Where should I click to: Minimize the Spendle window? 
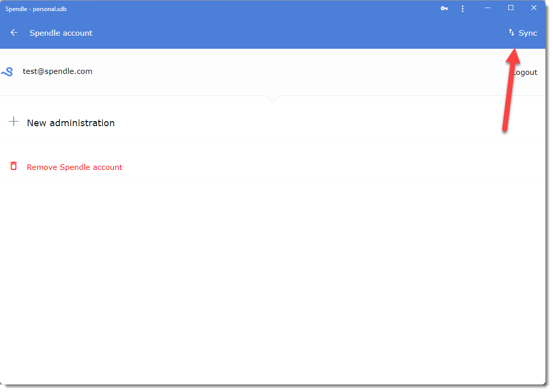pos(488,8)
